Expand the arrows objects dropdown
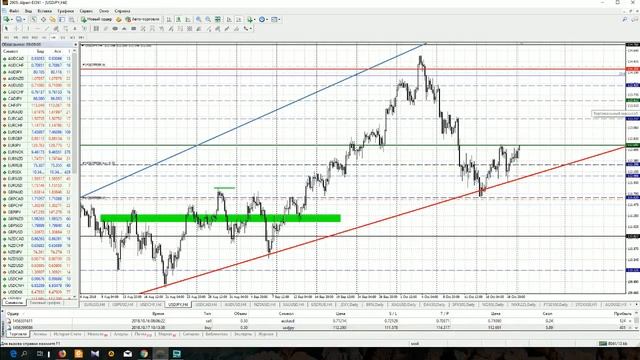The height and width of the screenshot is (360, 640). [x=251, y=29]
